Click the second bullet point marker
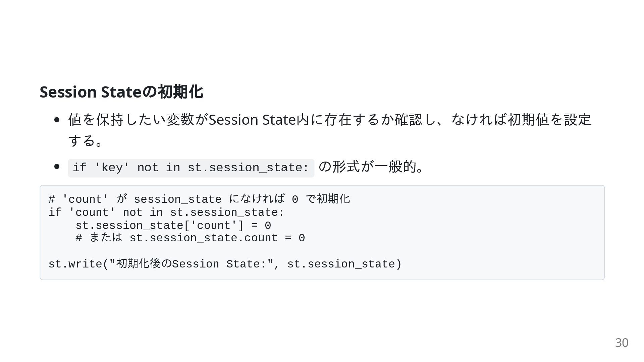 [57, 167]
